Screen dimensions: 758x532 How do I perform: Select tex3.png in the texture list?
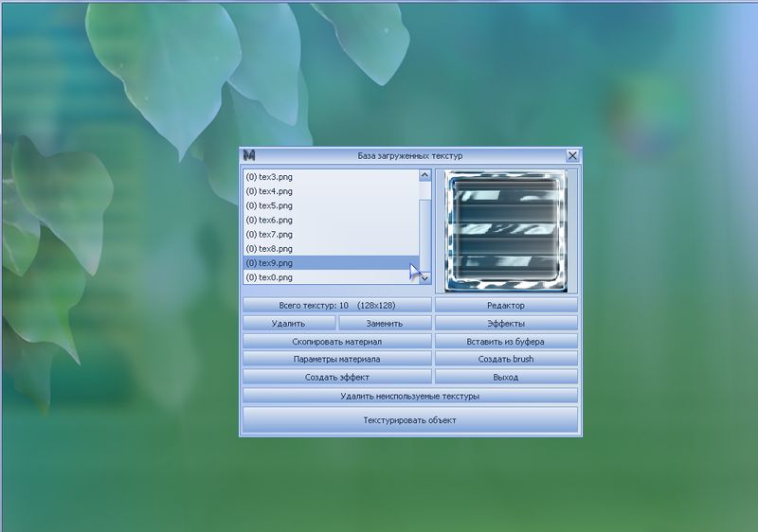pos(269,176)
